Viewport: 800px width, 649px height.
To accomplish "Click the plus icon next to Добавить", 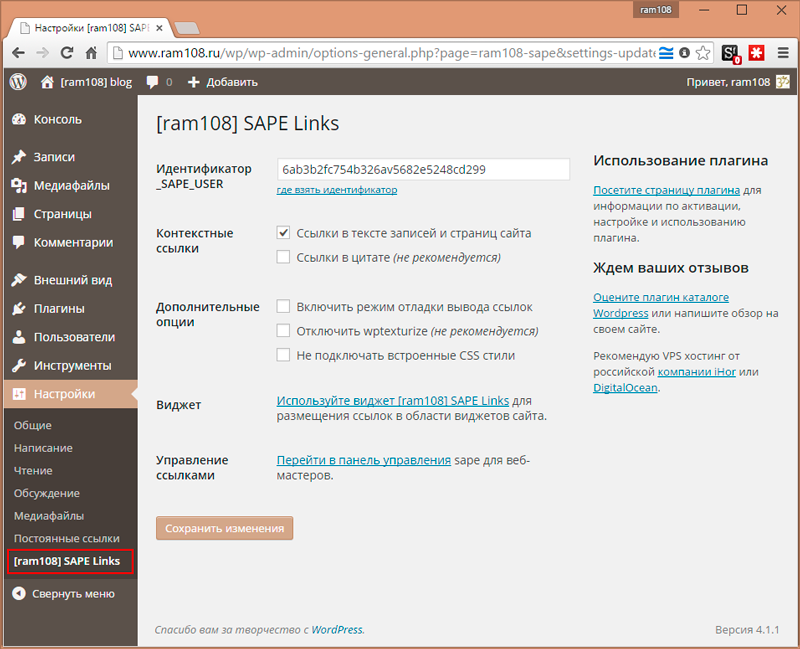I will 193,82.
